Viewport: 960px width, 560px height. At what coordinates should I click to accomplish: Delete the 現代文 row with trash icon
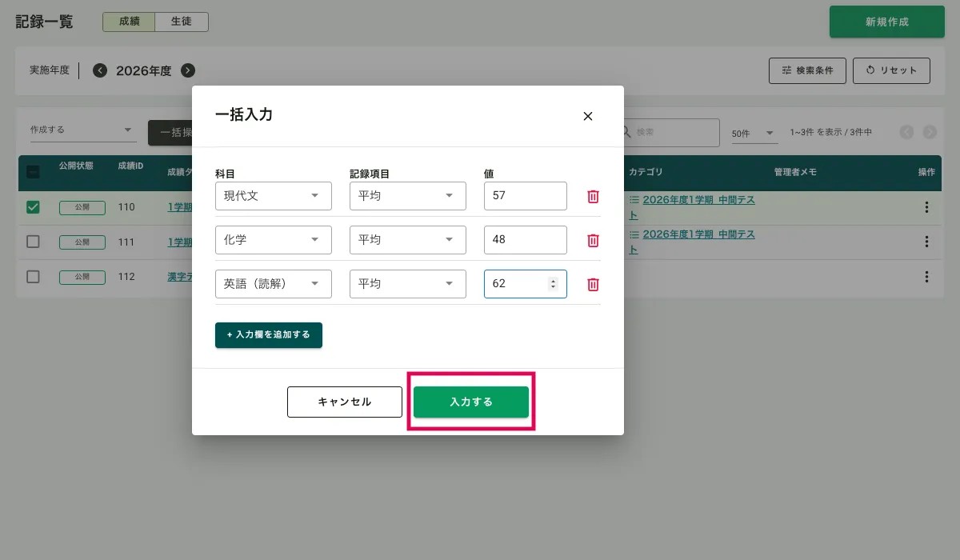tap(593, 196)
